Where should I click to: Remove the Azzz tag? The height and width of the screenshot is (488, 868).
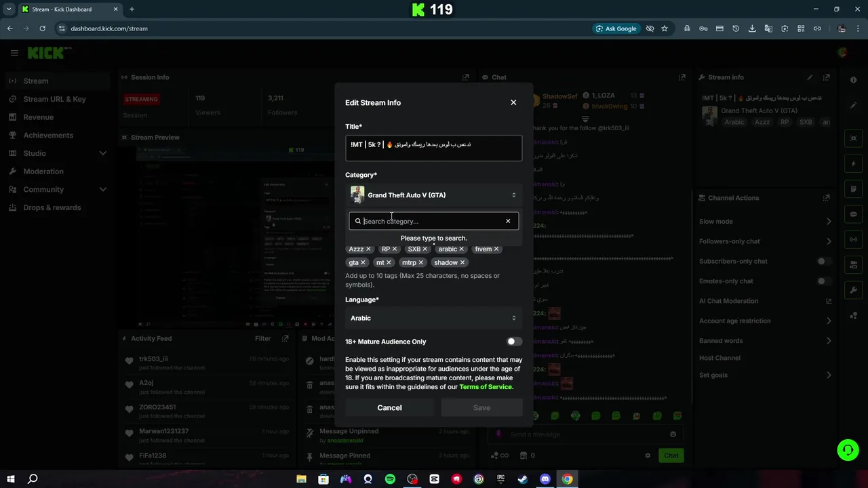[x=369, y=249]
